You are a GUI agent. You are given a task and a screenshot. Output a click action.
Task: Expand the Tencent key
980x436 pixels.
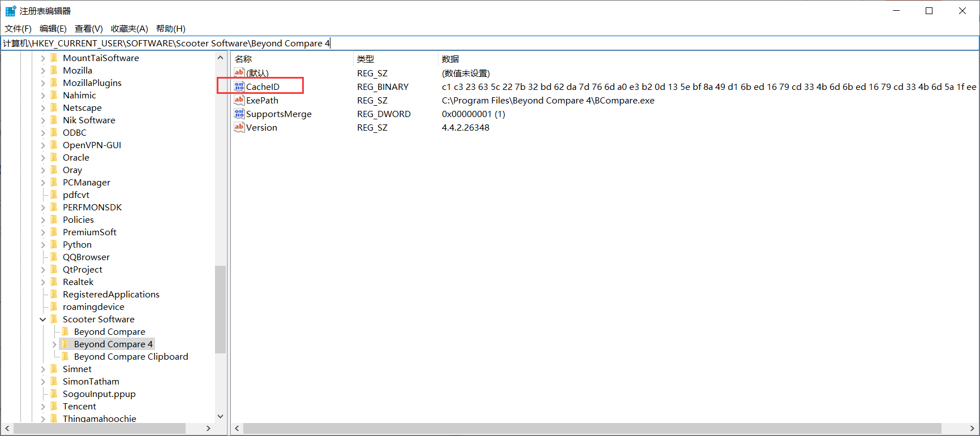tap(43, 406)
